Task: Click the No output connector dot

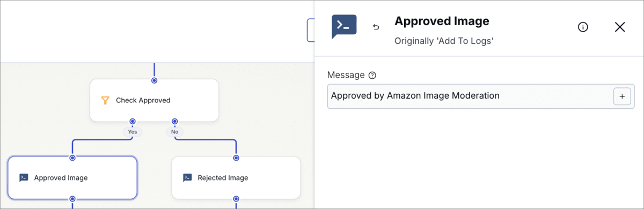Action: (174, 122)
